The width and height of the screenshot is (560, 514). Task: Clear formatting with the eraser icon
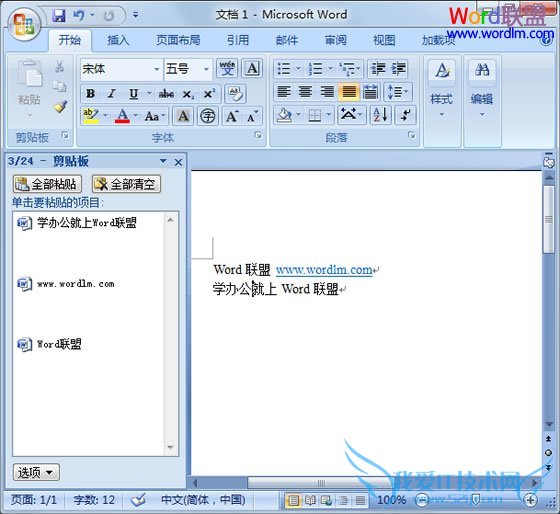235,94
